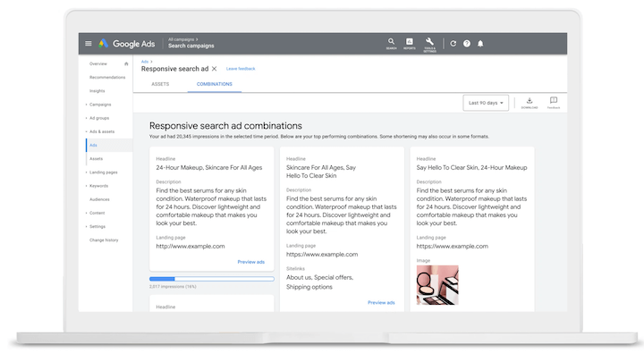Open the notifications bell icon
The image size is (644, 353).
(x=480, y=44)
